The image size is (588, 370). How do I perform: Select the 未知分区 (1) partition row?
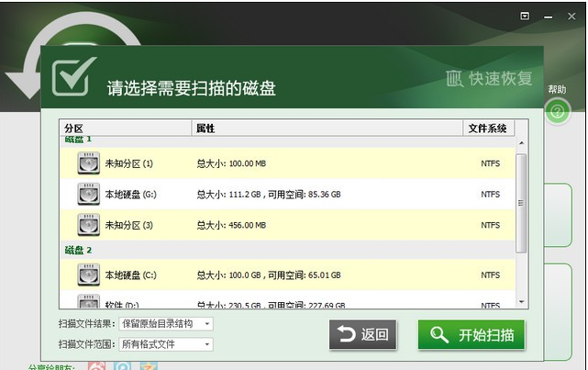[287, 163]
